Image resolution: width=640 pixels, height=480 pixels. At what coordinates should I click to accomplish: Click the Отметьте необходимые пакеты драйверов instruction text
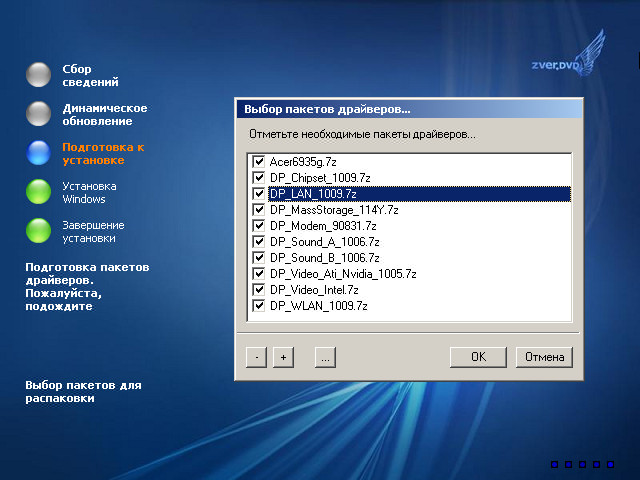click(x=362, y=134)
